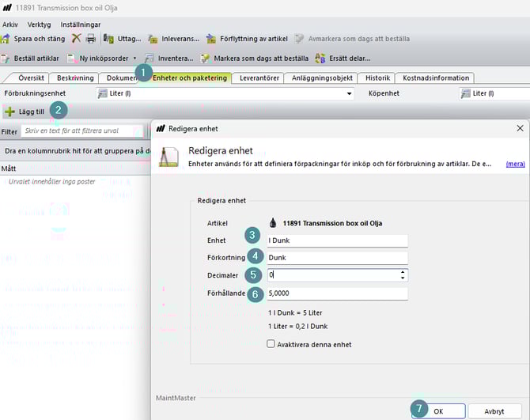
Task: Click the Uttag toolbar icon
Action: 109,38
